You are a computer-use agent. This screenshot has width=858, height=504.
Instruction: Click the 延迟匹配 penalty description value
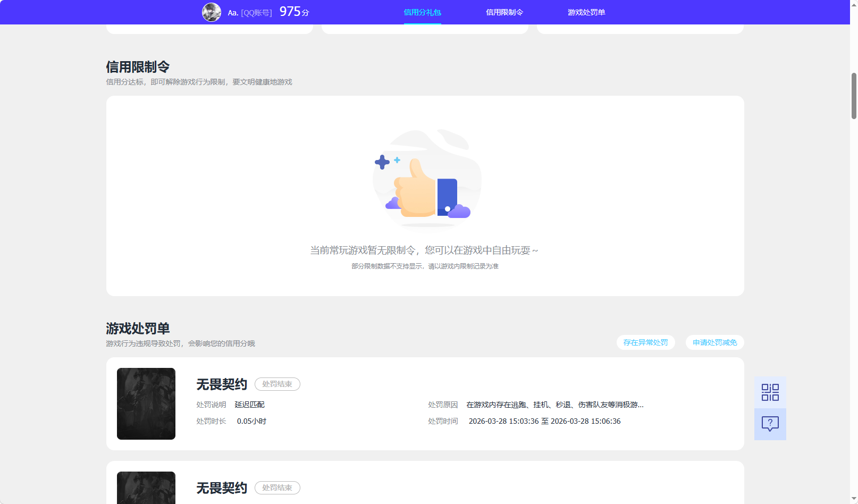[x=250, y=405]
